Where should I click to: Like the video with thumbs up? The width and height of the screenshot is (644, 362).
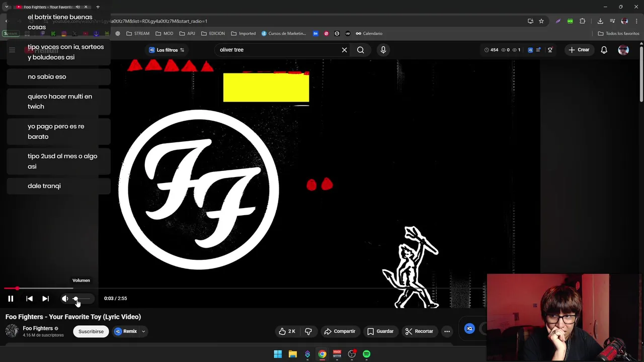point(287,331)
